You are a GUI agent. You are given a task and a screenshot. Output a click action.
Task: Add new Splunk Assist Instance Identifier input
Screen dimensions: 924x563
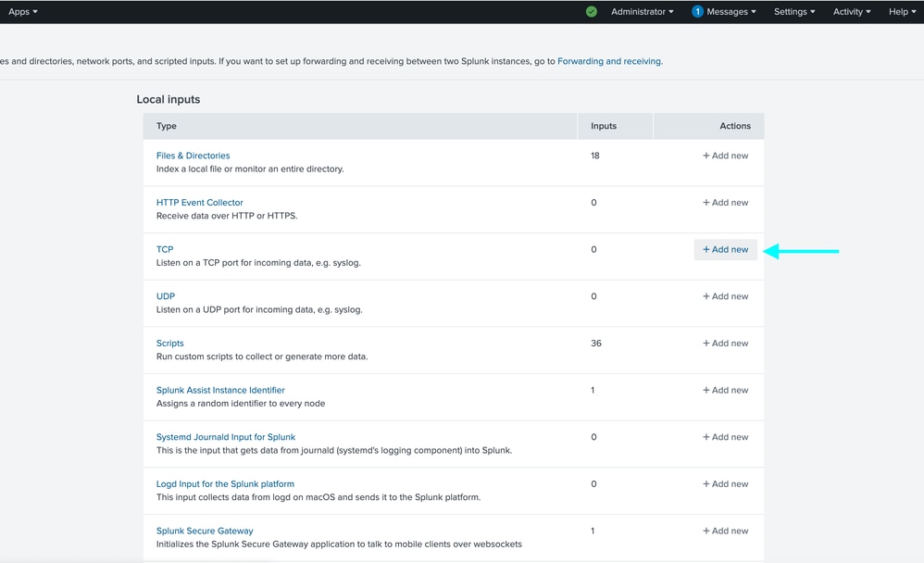[726, 390]
